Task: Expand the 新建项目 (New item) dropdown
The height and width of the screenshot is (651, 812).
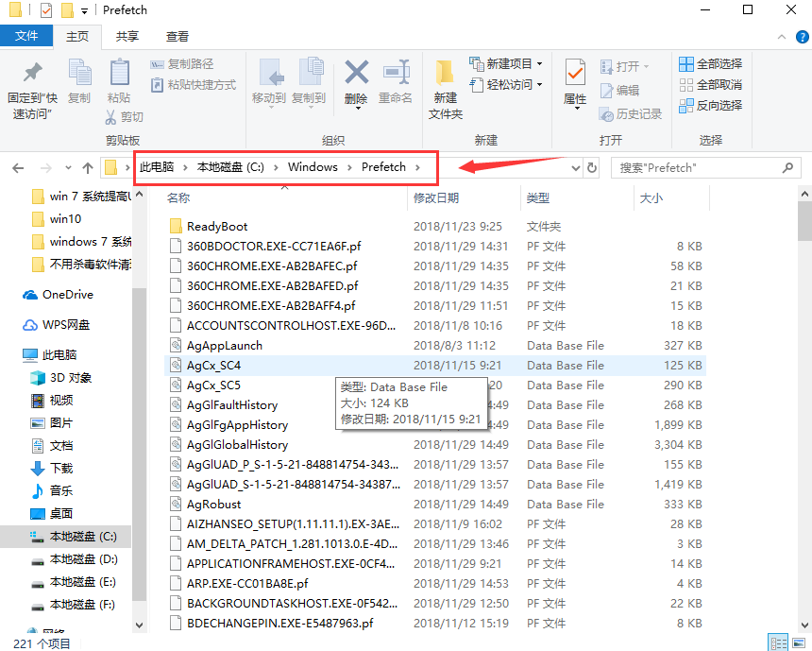Action: pos(539,64)
